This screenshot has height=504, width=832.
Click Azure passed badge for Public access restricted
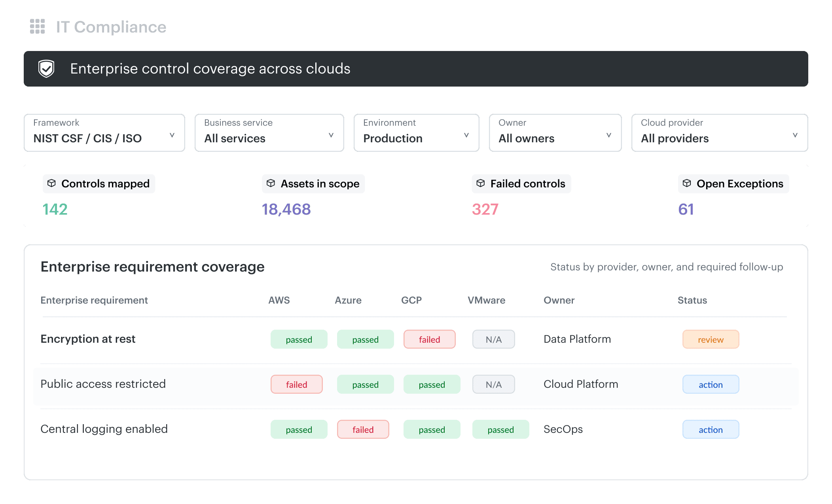[x=366, y=384]
